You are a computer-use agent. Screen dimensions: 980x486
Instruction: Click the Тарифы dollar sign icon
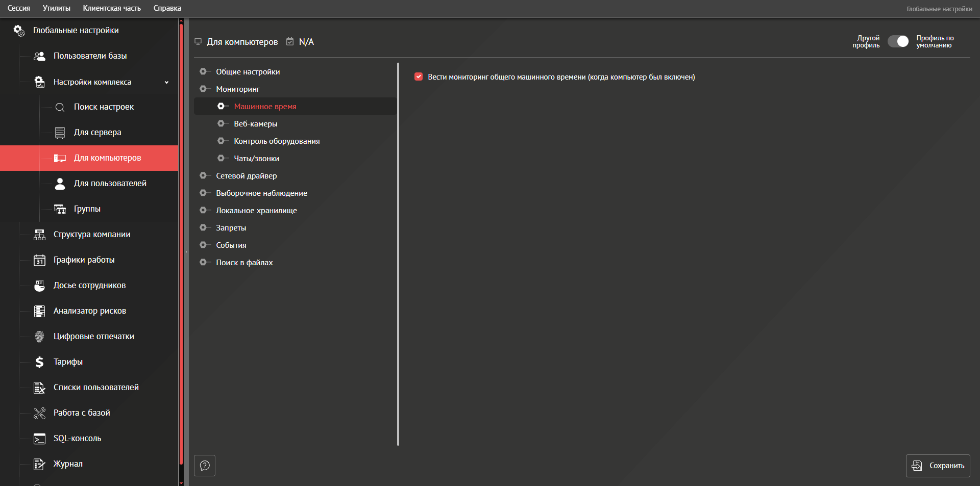(39, 362)
